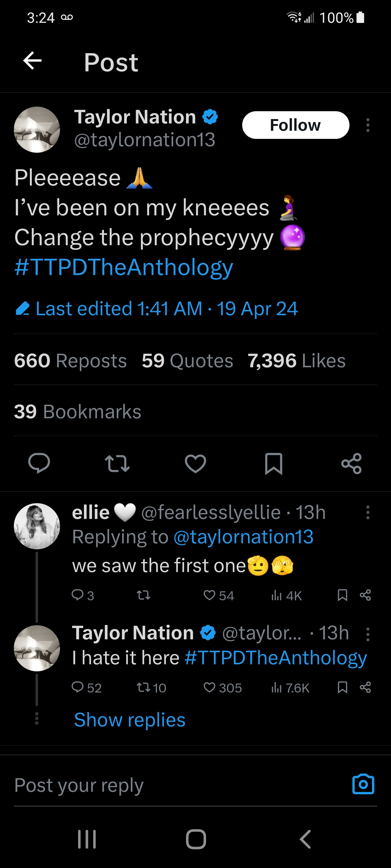Screen dimensions: 391x868
Task: View the 660 Reposts list
Action: coord(71,360)
